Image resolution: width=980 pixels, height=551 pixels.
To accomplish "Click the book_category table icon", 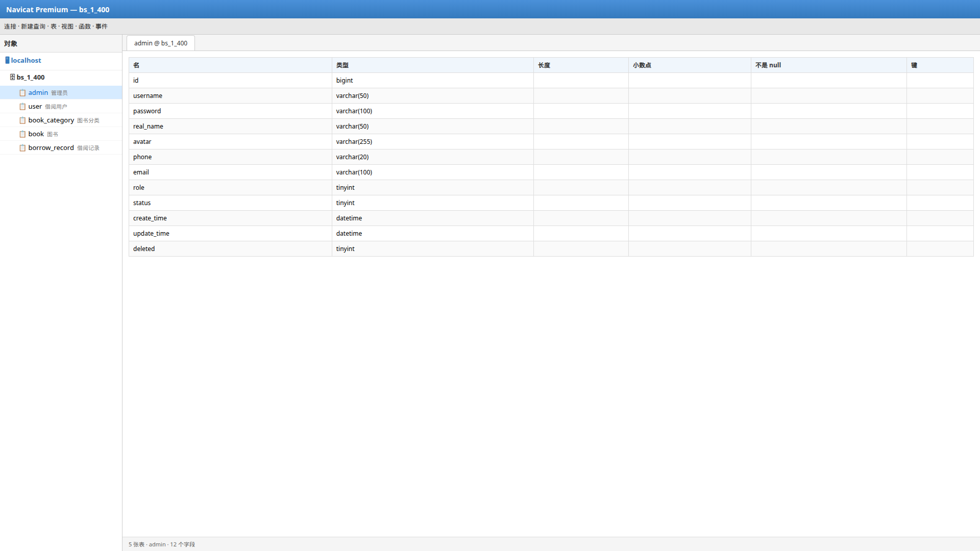I will tap(22, 120).
